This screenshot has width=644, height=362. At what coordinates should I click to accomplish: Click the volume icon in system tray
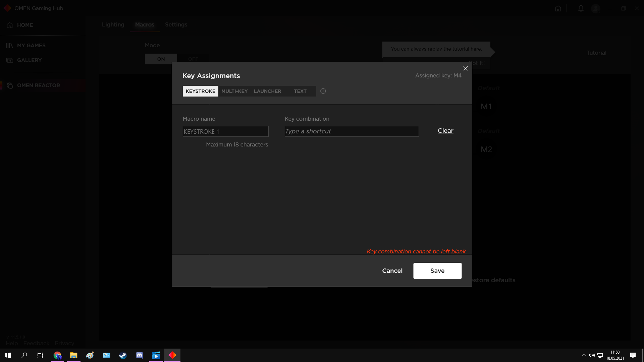592,355
